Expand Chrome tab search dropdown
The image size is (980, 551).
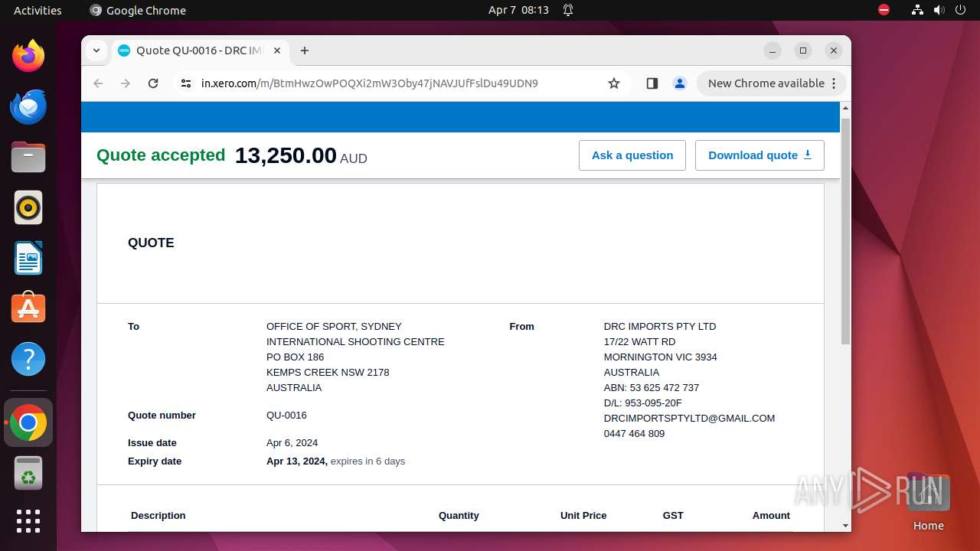(96, 51)
